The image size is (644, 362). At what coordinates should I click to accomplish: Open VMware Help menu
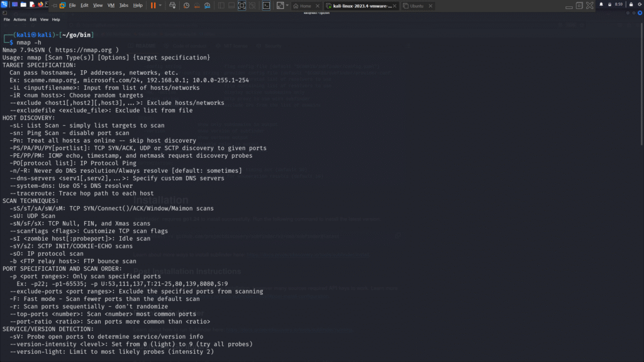pos(138,6)
